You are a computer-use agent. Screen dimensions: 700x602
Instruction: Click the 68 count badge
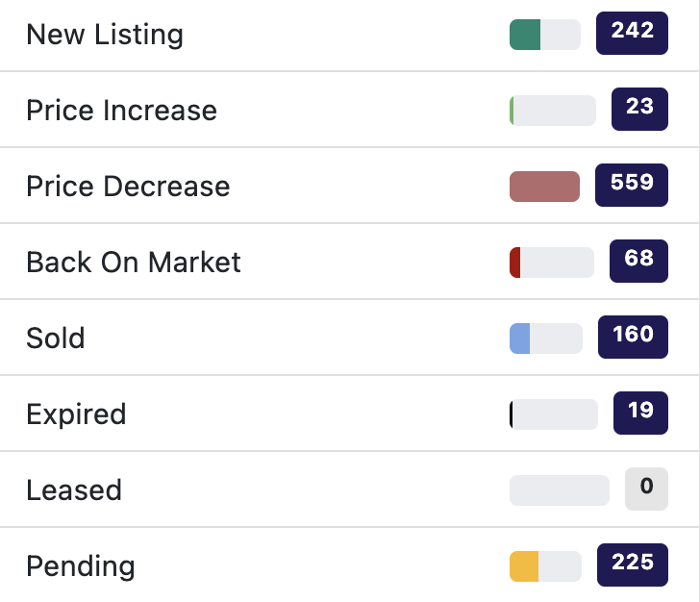638,262
